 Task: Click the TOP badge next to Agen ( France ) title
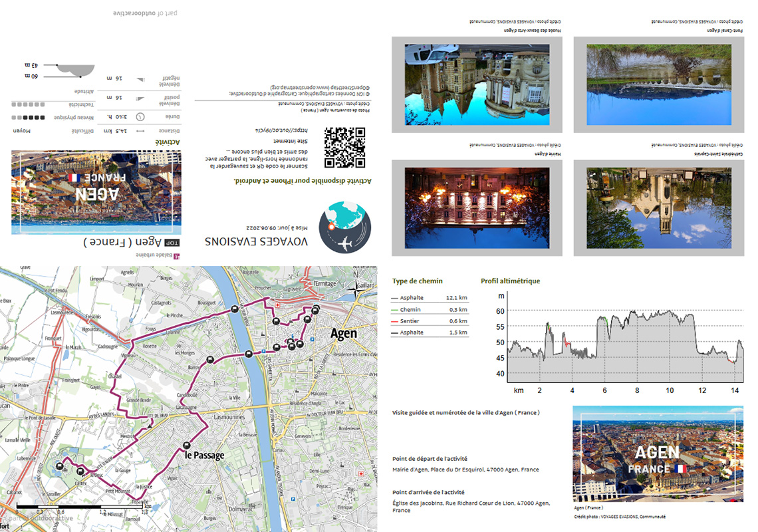(x=172, y=243)
